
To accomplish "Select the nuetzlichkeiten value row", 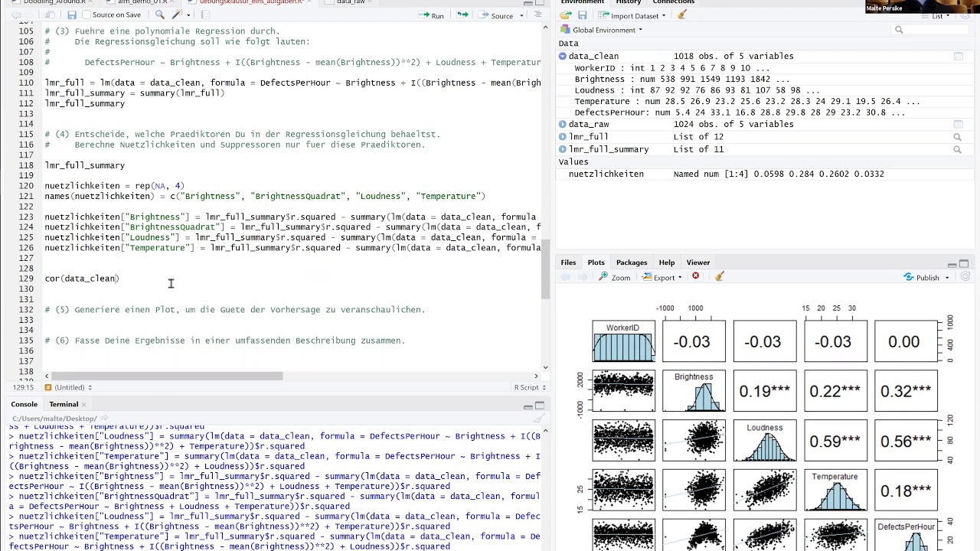I will pyautogui.click(x=764, y=174).
